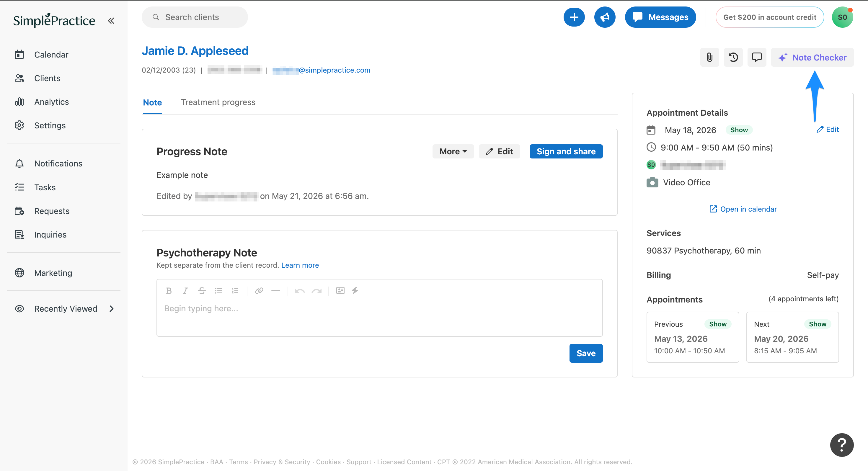Open Calendar from the sidebar
868x471 pixels.
coord(51,54)
